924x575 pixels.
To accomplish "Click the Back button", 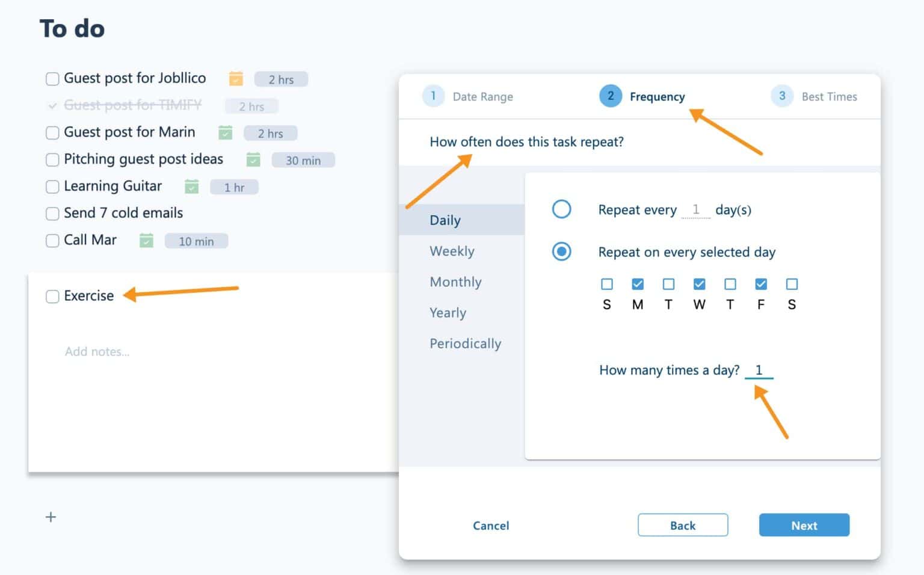I will click(x=682, y=525).
